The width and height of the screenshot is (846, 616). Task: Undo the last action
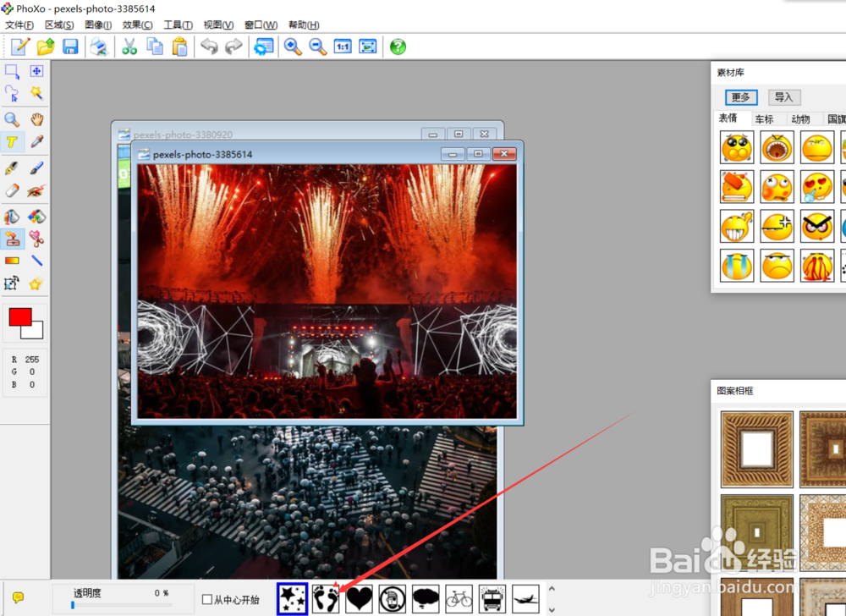209,47
